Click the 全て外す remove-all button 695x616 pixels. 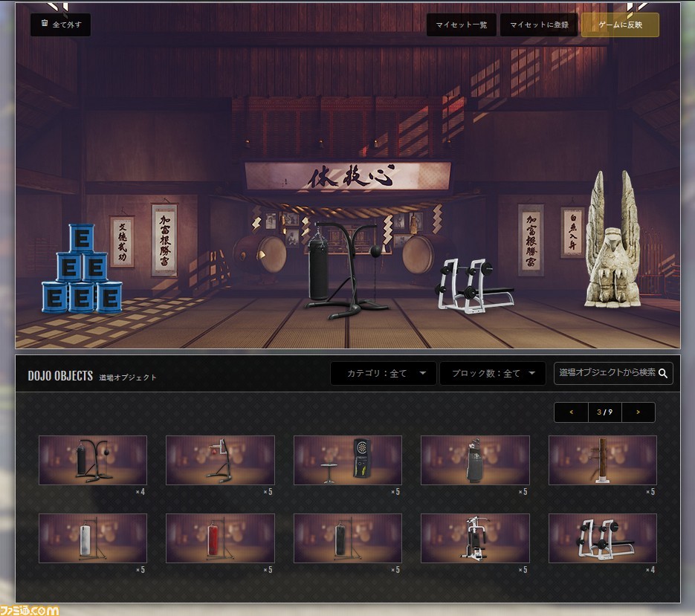click(x=61, y=25)
